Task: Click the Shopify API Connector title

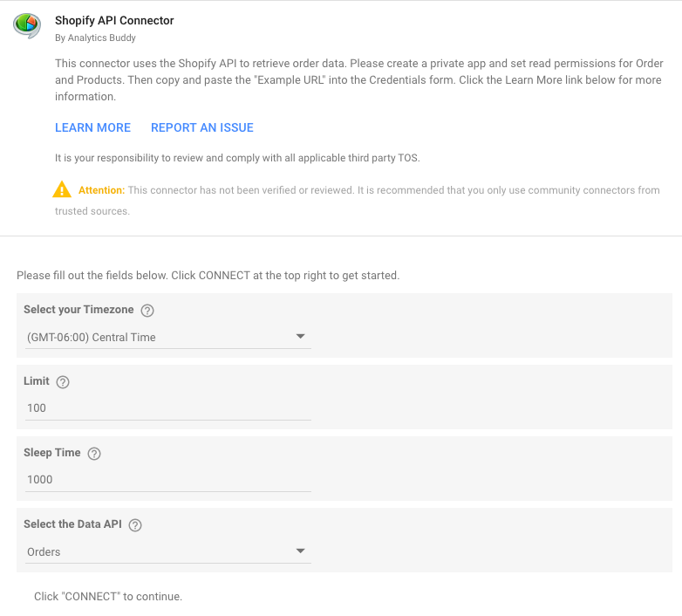Action: click(x=114, y=20)
